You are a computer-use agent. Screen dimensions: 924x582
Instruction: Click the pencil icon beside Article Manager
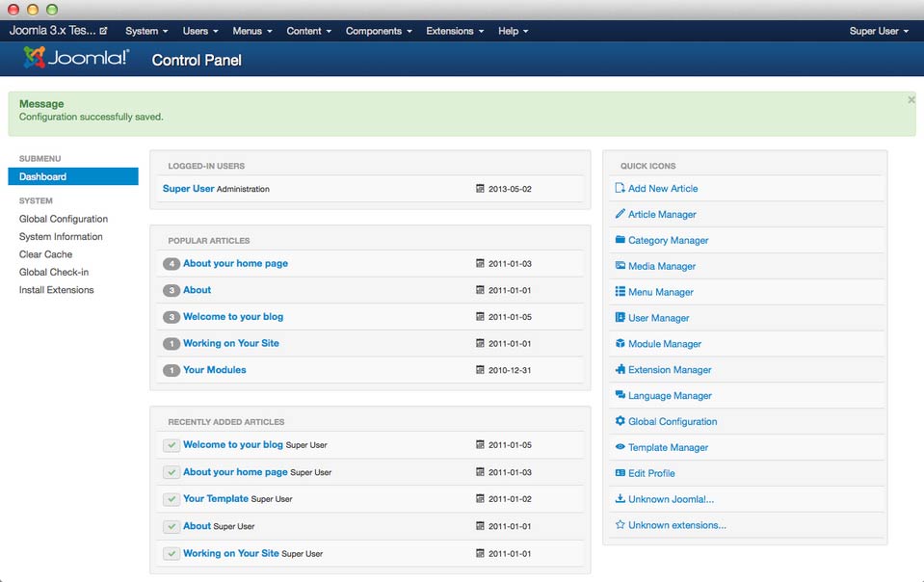point(620,214)
